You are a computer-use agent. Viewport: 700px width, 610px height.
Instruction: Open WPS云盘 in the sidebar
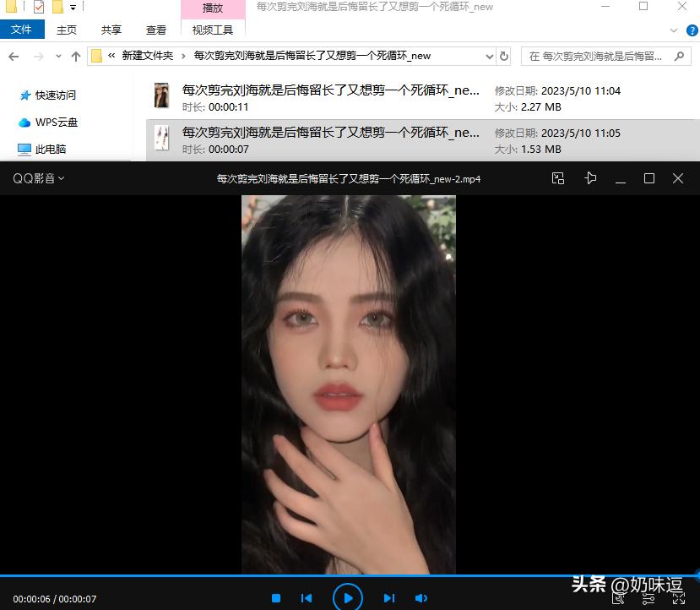coord(54,122)
